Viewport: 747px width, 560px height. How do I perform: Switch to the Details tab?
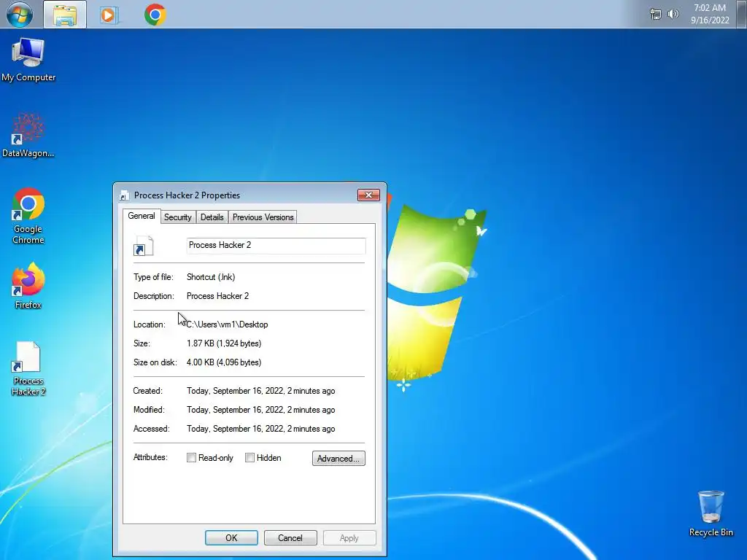[x=212, y=217]
